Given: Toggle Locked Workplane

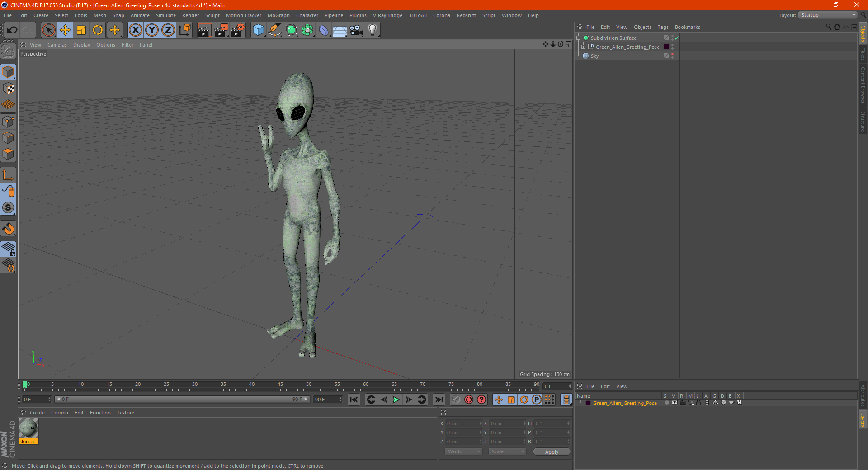Looking at the screenshot, I should pos(8,249).
